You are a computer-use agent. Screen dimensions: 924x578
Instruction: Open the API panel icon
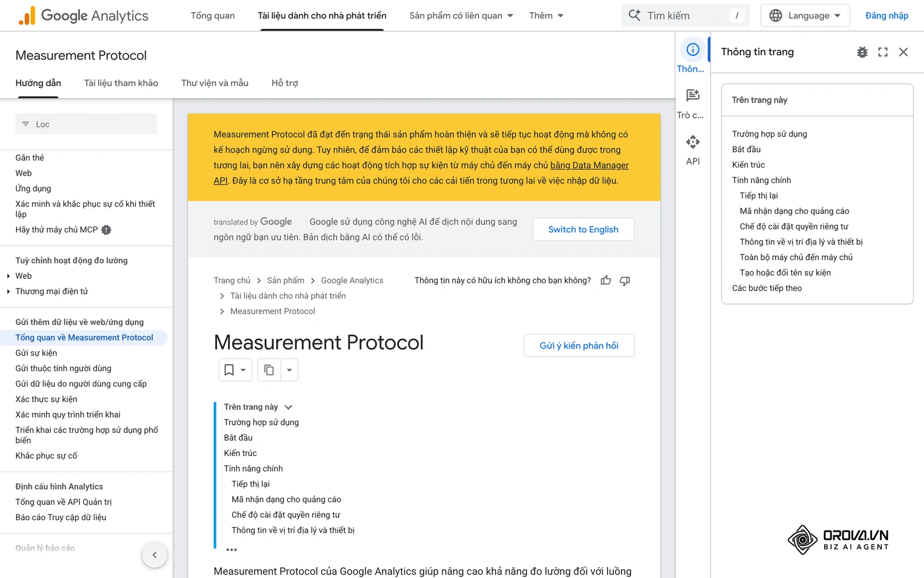(692, 142)
